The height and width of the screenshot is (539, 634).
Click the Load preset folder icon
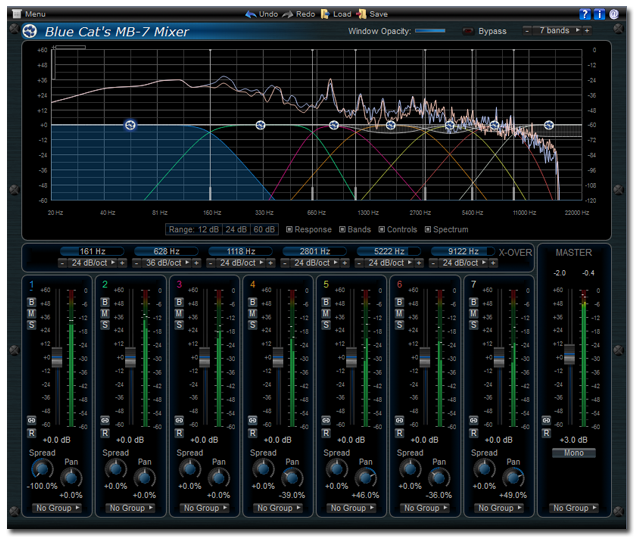coord(325,14)
